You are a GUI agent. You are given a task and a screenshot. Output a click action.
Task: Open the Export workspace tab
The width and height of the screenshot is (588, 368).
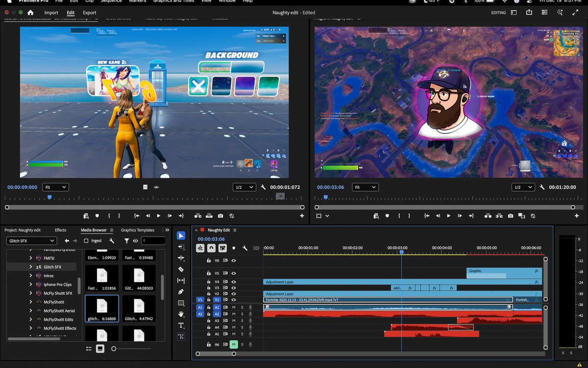89,13
